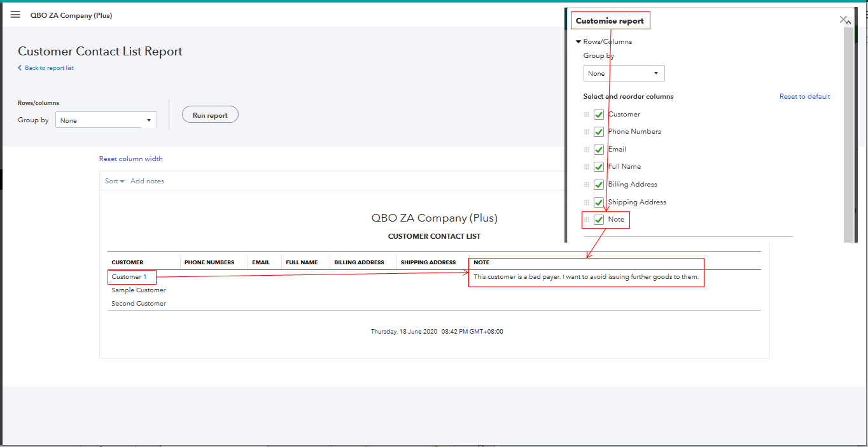Open the Group by dropdown
This screenshot has height=447, width=868.
coord(105,120)
